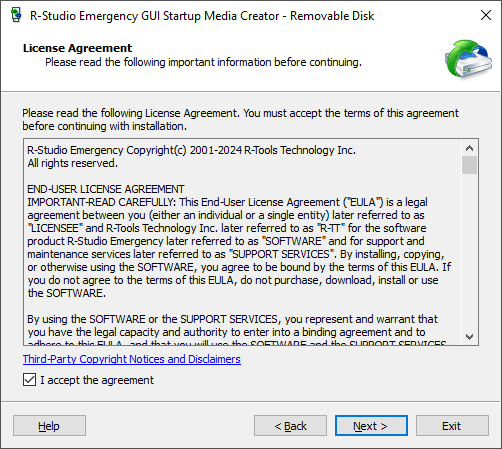The image size is (502, 449).
Task: Click the license scrollbar thumb
Action: pos(469,165)
